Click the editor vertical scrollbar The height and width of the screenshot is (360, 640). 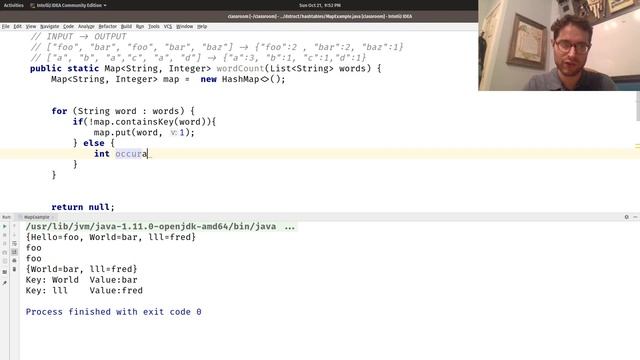[638, 106]
